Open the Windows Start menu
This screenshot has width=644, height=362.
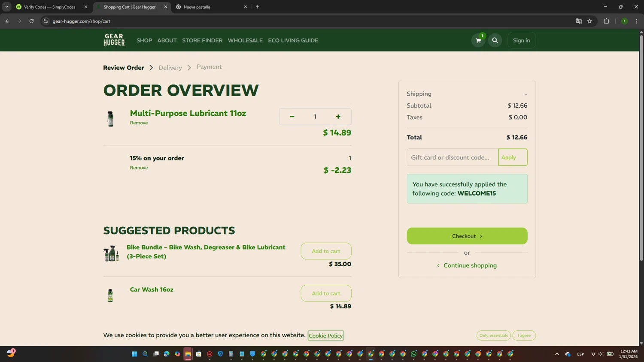(x=134, y=354)
